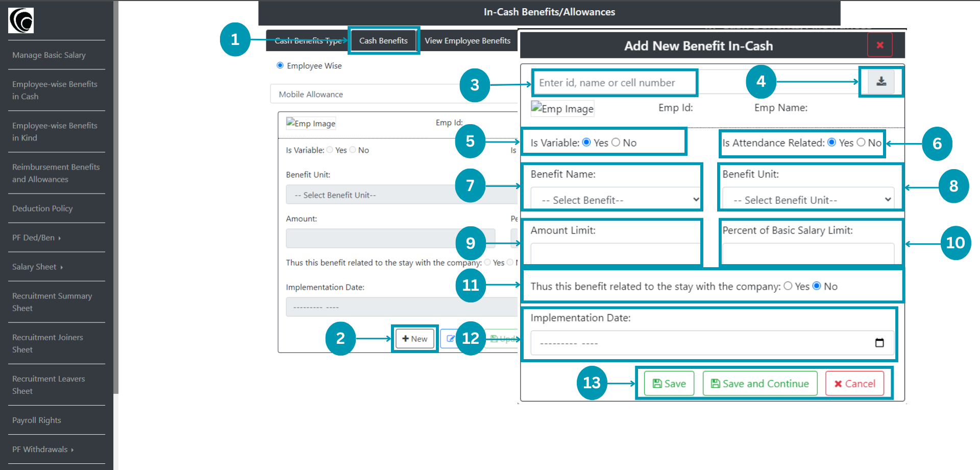Click the Save button
Viewport: 980px width, 470px height.
point(669,383)
